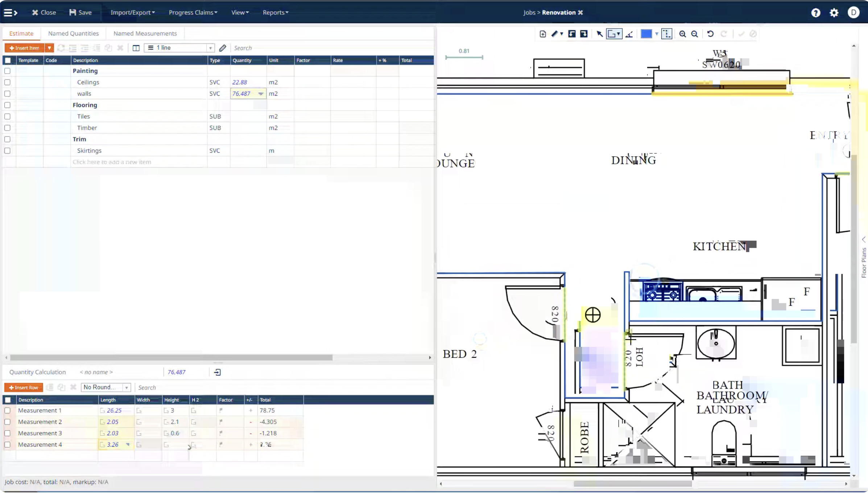Click the Insert Row button
This screenshot has width=868, height=493.
[24, 388]
